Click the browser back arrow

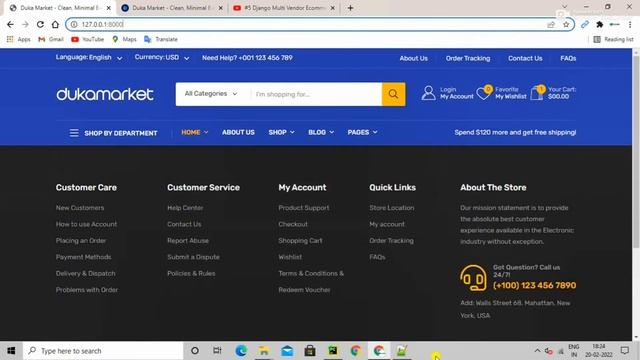pos(11,24)
